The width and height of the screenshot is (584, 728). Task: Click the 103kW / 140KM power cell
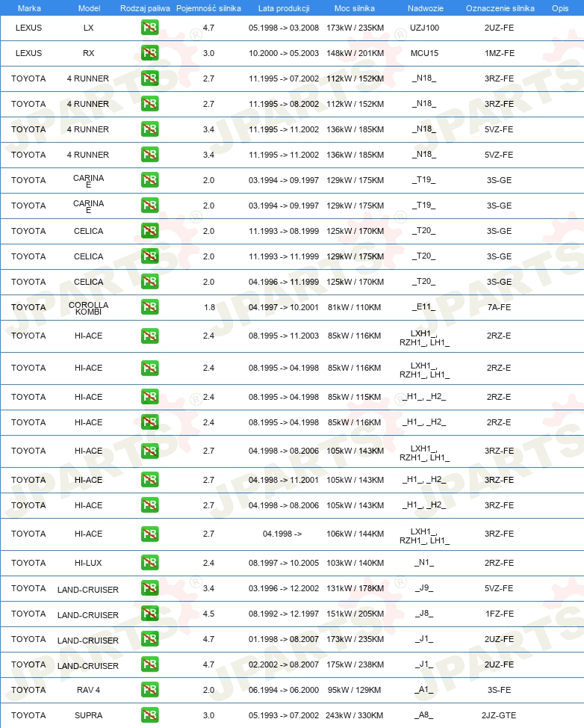[355, 563]
